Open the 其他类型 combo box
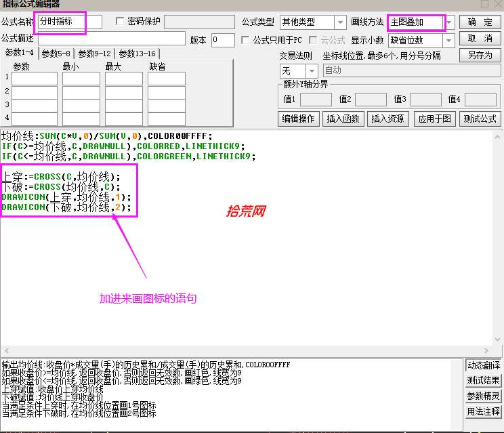This screenshot has width=504, height=433. click(x=313, y=22)
